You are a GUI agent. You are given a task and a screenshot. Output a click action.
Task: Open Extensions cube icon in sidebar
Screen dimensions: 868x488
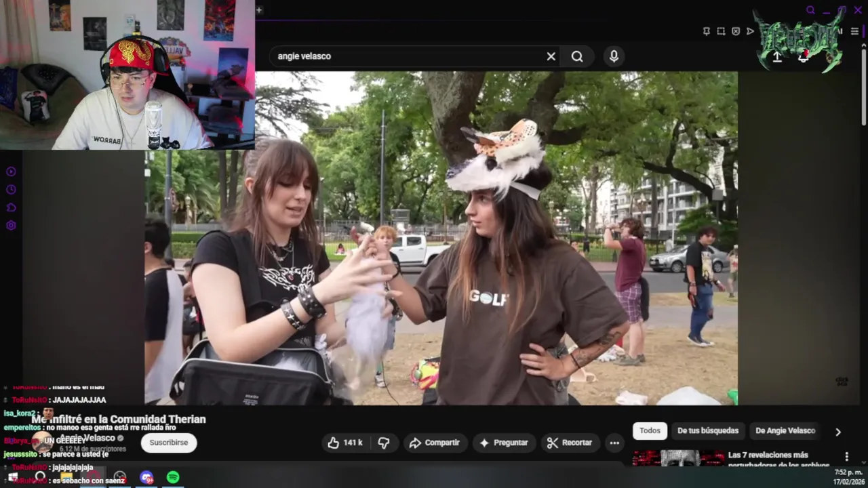(x=11, y=207)
